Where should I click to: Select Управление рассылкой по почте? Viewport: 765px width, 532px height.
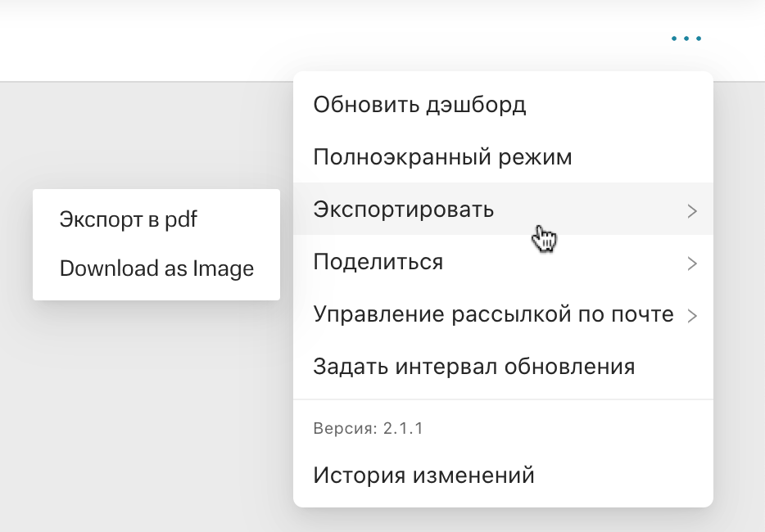point(493,315)
